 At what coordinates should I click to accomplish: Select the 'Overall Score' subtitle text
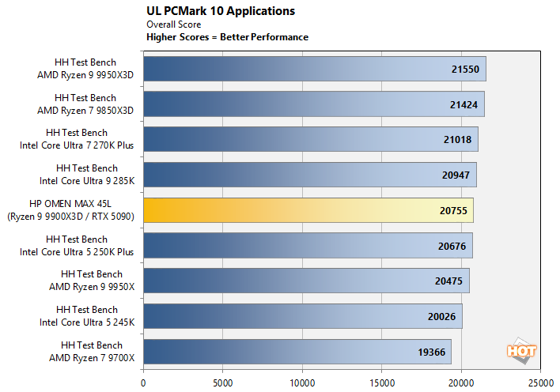pos(173,24)
